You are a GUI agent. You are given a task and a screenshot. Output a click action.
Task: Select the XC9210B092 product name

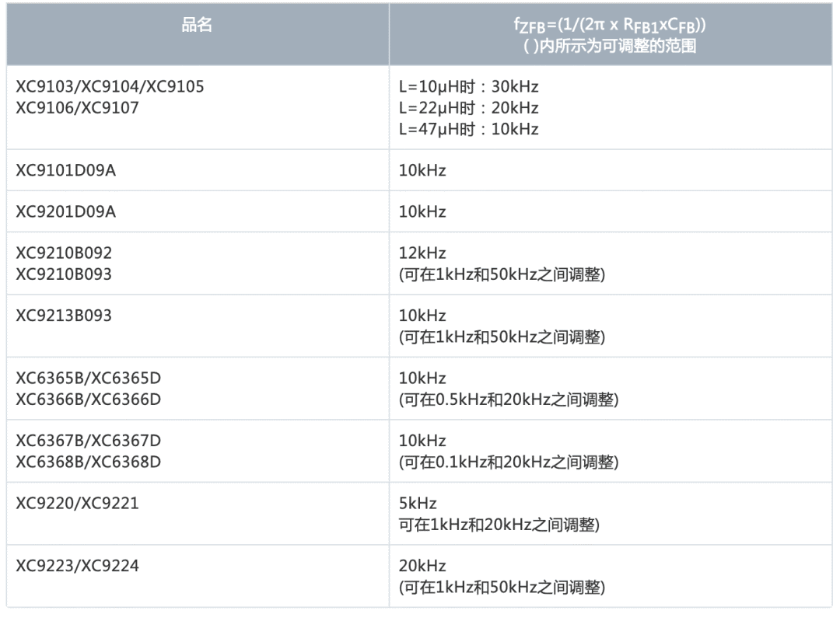click(x=64, y=253)
